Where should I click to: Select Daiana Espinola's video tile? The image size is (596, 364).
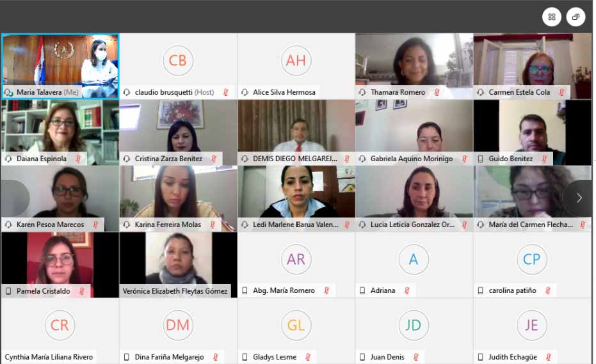coord(60,132)
